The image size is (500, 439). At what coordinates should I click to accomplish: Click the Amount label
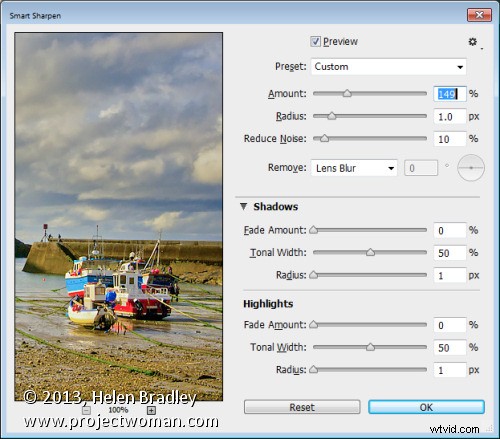pyautogui.click(x=287, y=94)
